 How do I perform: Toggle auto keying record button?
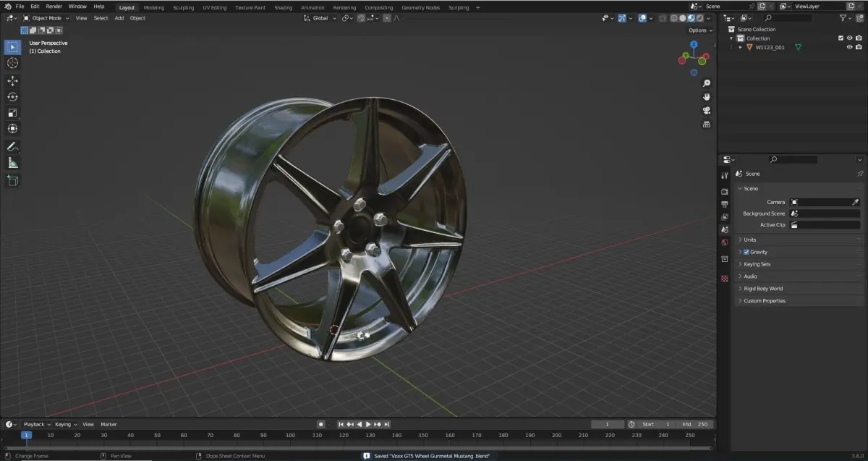coord(320,424)
